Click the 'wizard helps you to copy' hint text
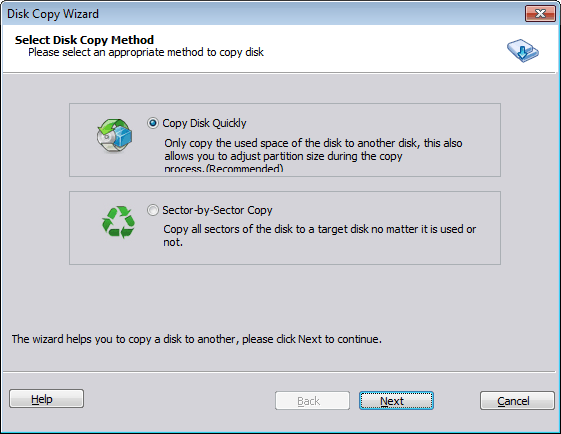Screen dimensions: 561x434 197,339
